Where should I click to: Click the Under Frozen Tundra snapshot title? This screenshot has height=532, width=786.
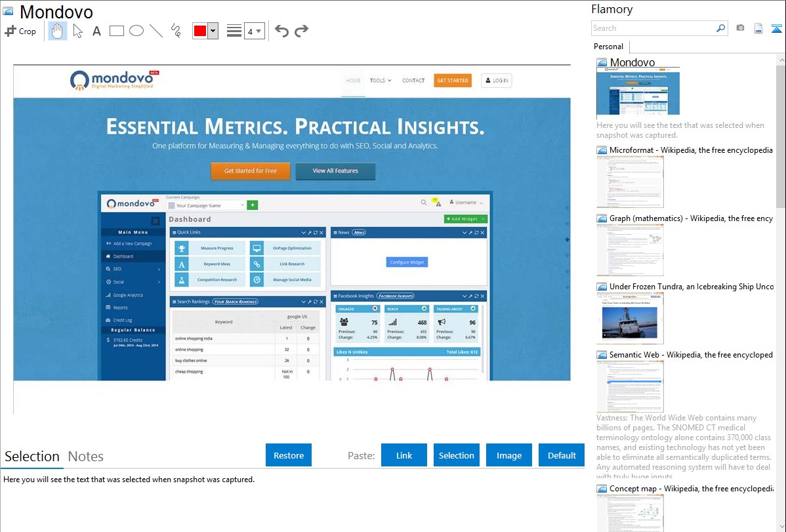(x=691, y=286)
